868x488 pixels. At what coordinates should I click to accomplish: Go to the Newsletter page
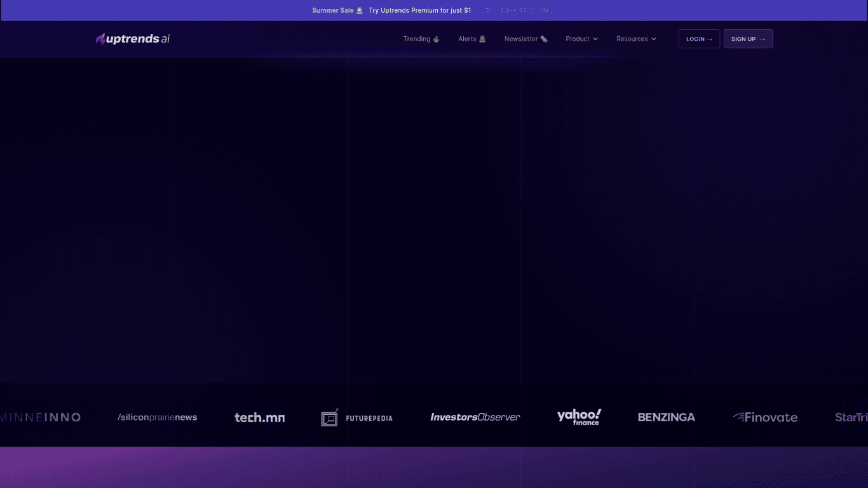[521, 39]
